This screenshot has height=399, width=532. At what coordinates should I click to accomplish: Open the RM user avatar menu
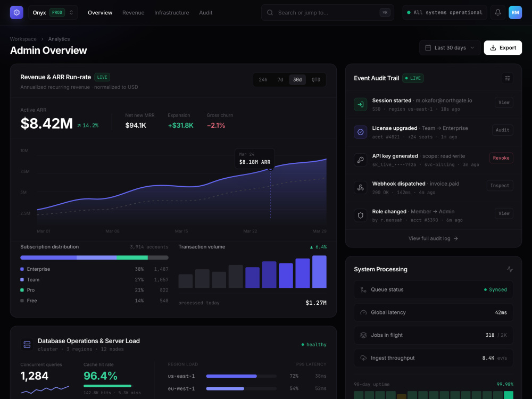point(515,13)
